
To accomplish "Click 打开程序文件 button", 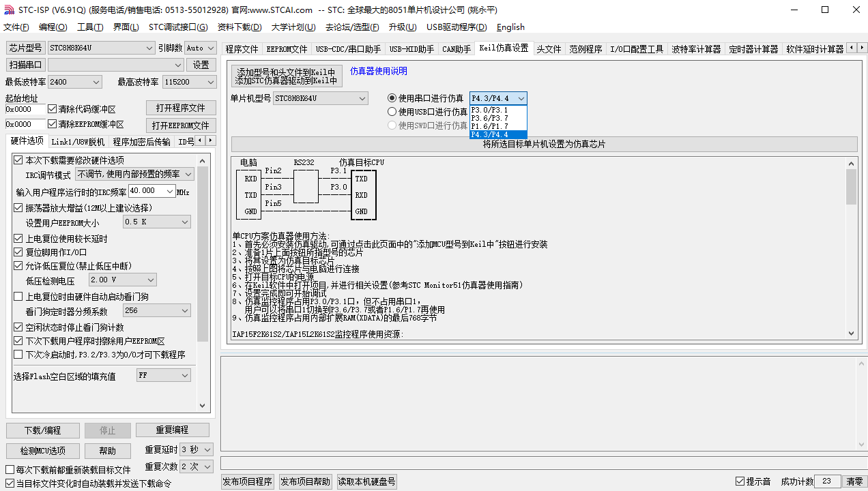I will tap(181, 108).
